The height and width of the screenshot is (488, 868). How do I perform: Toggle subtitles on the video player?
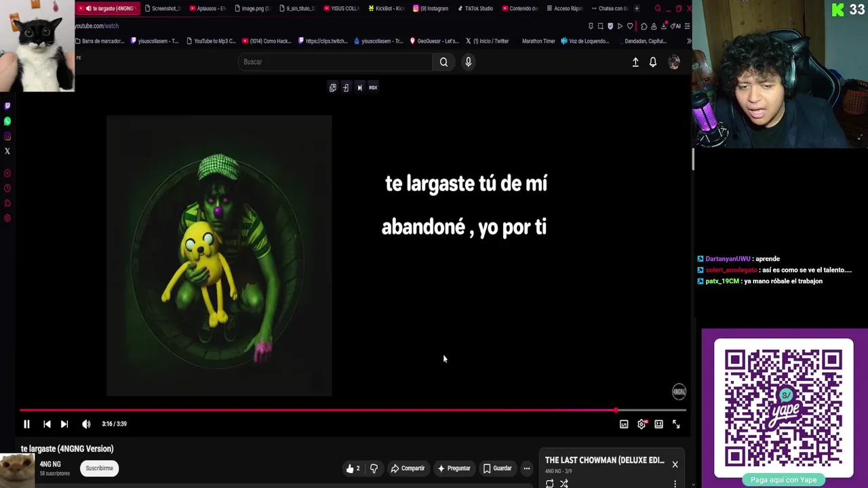click(624, 424)
